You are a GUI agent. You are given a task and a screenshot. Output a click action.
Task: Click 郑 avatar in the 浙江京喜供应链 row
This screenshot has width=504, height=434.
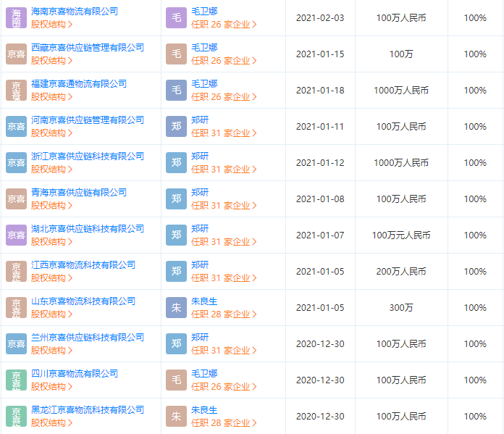(x=176, y=163)
